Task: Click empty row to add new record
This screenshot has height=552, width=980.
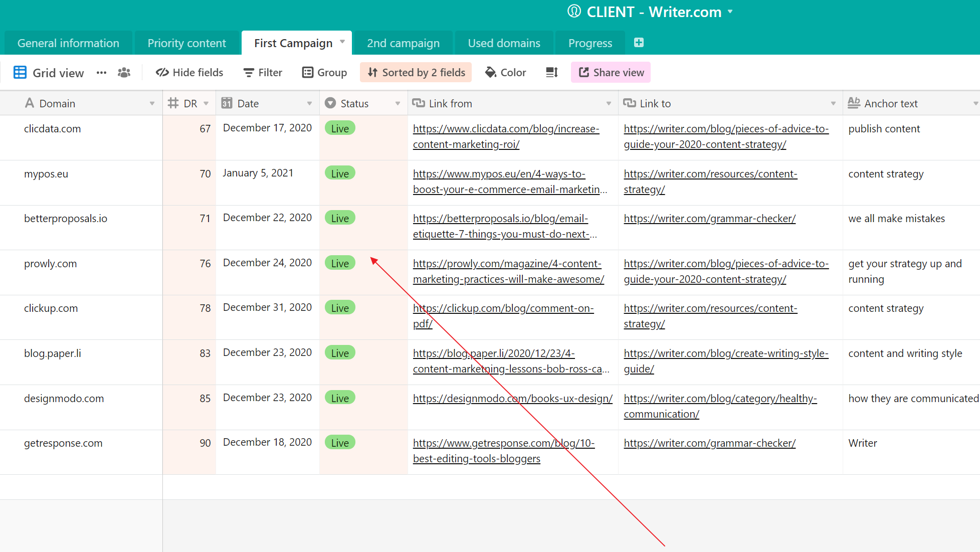Action: [490, 487]
